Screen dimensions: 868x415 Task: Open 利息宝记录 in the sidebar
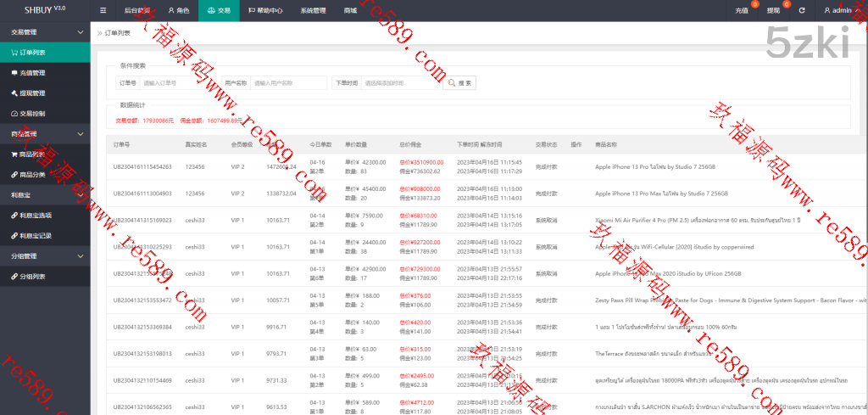point(36,236)
